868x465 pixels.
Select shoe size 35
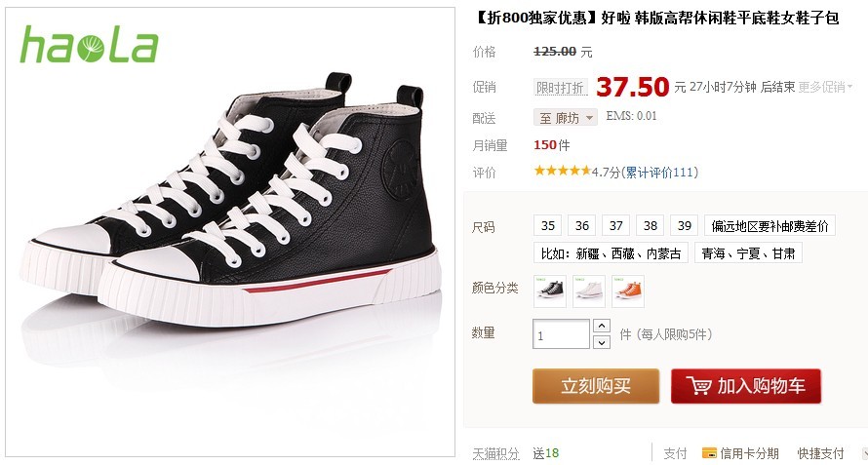point(548,226)
